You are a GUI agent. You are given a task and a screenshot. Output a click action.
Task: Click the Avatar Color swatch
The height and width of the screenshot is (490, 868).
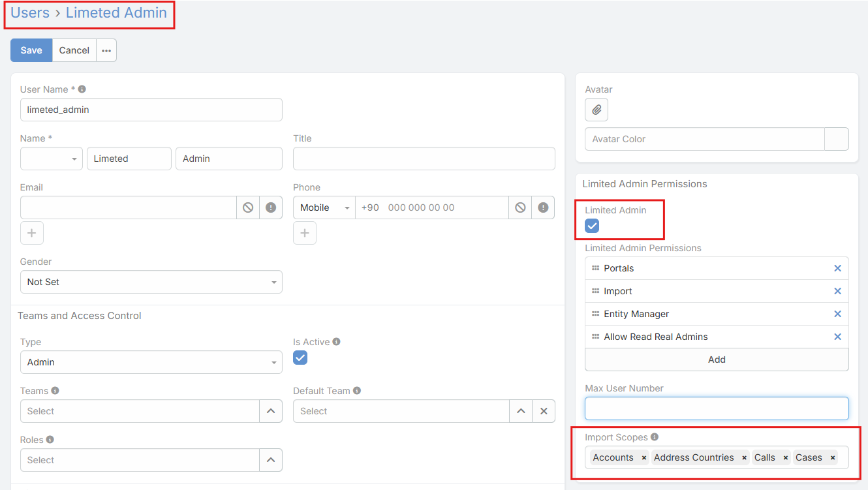pyautogui.click(x=837, y=139)
